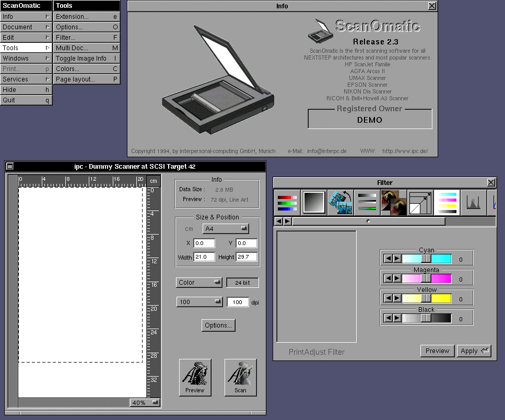The width and height of the screenshot is (505, 420).
Task: Choose Extension... in Tools menu
Action: tap(87, 17)
